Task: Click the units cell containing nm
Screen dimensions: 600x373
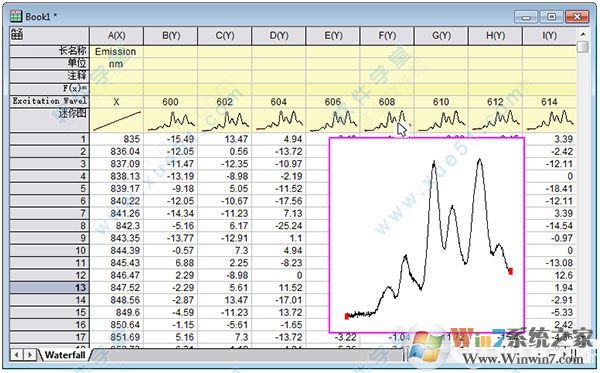Action: coord(116,64)
